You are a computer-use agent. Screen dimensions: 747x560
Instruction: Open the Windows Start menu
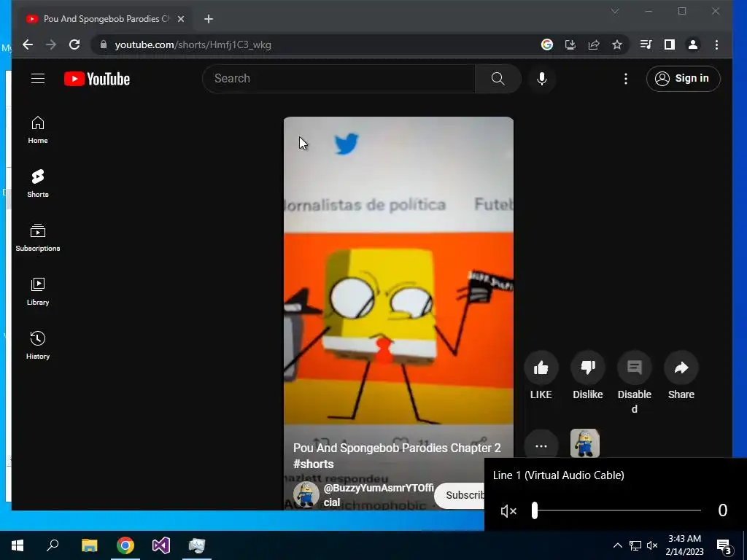coord(18,545)
